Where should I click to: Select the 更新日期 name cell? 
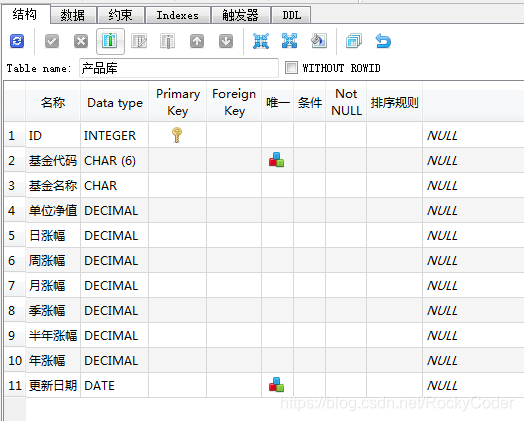pos(53,385)
